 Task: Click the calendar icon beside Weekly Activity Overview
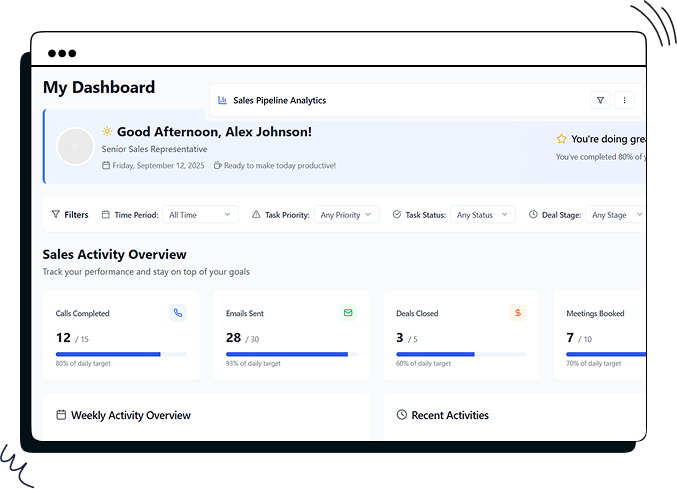tap(61, 415)
